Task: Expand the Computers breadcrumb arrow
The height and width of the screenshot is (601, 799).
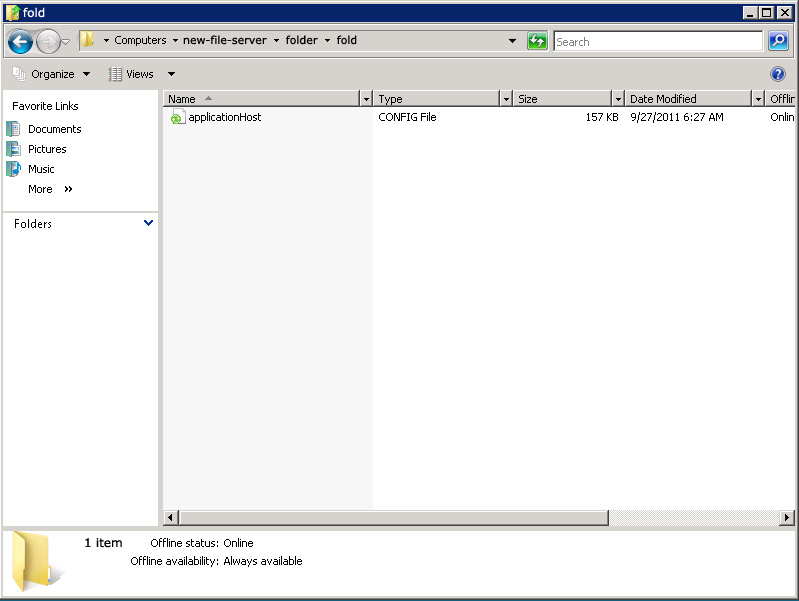Action: click(x=175, y=40)
